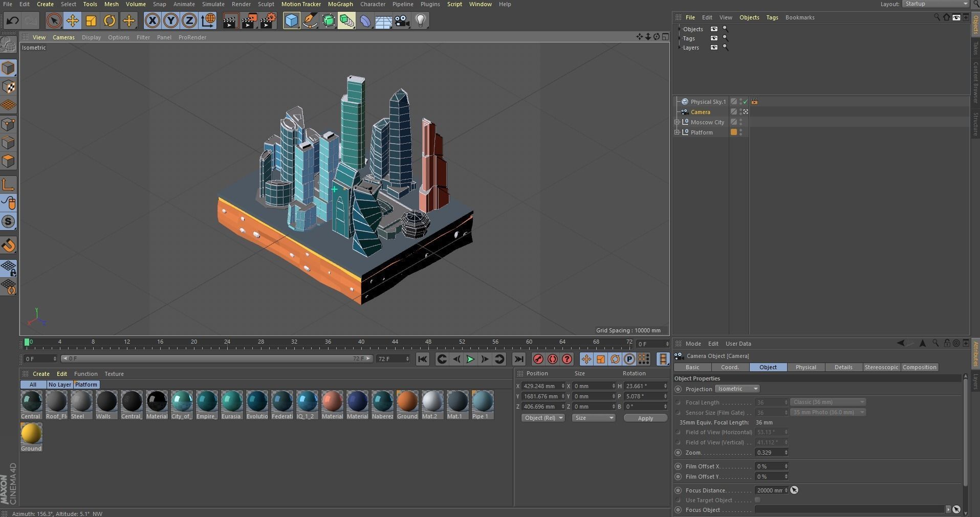Select the Live Selection tool
The height and width of the screenshot is (517, 980).
point(53,21)
